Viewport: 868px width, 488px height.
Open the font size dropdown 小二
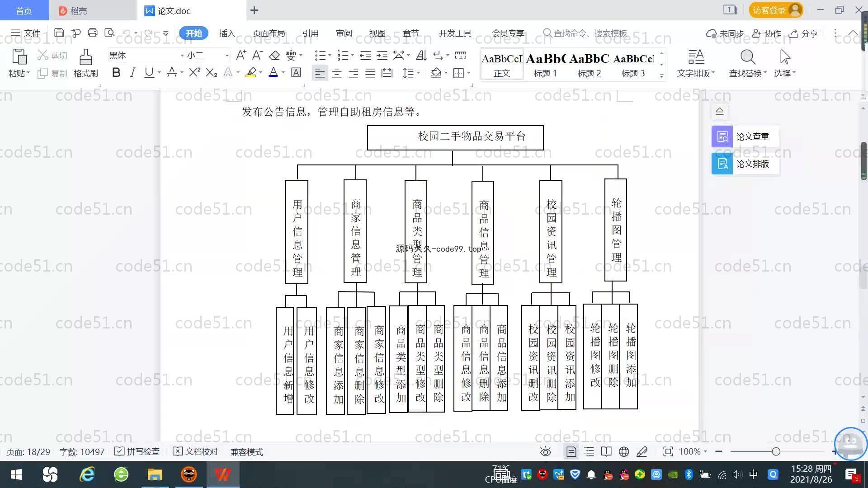pos(227,56)
